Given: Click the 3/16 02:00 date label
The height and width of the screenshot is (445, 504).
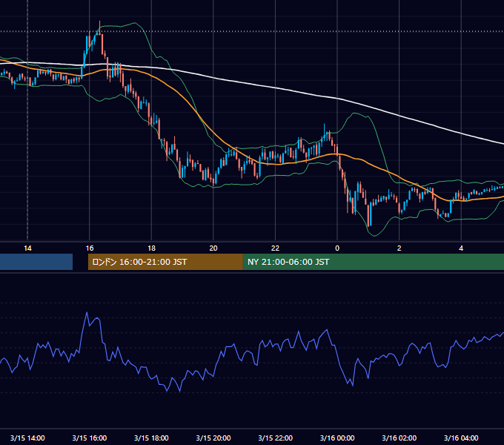Looking at the screenshot, I should 399,438.
